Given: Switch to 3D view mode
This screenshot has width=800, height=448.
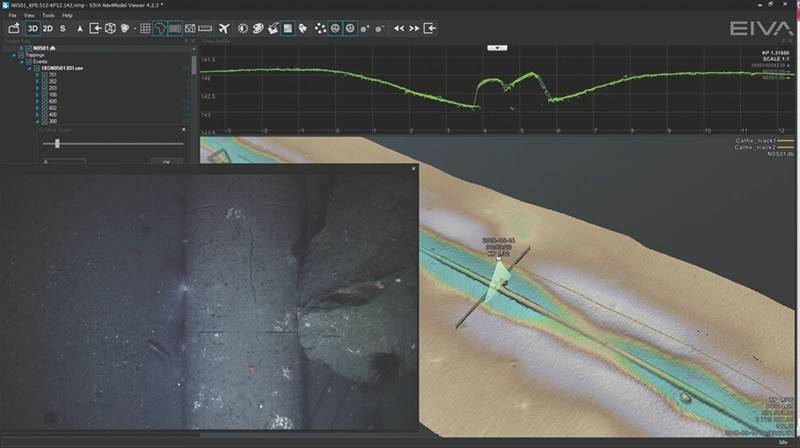Looking at the screenshot, I should tap(33, 29).
